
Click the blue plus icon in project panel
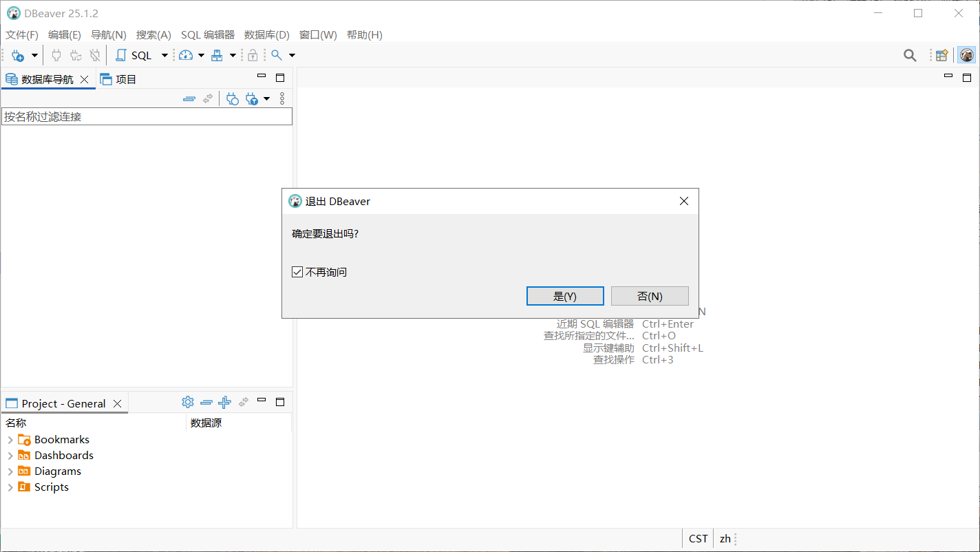pos(224,403)
